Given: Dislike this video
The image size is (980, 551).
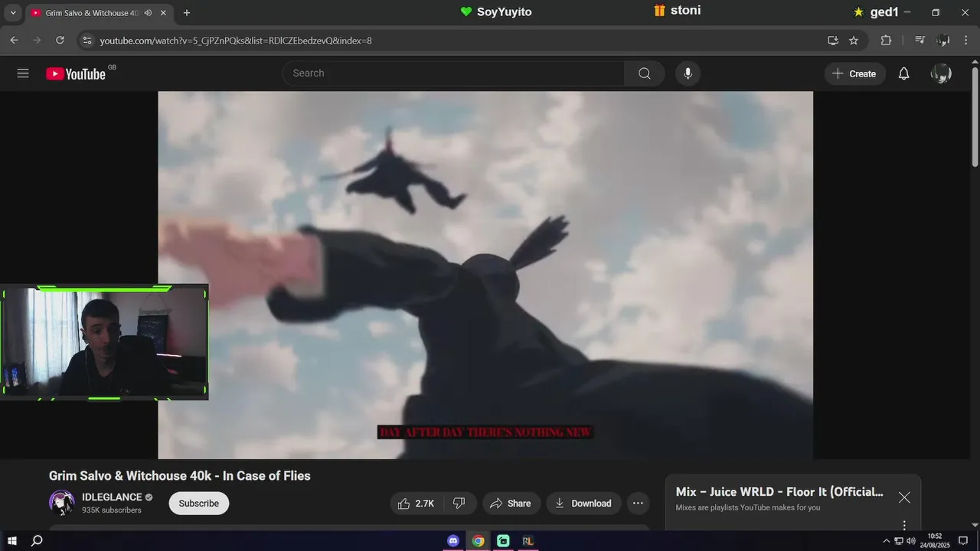Looking at the screenshot, I should 459,503.
